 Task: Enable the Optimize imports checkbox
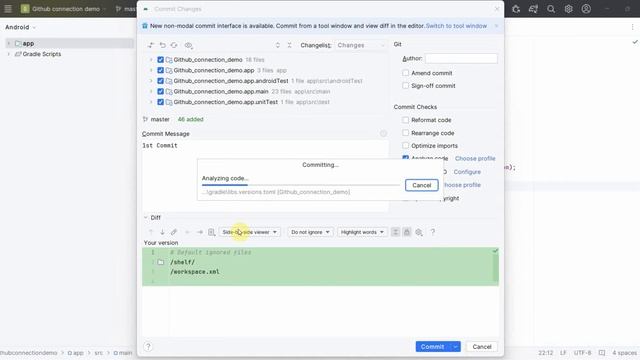click(x=405, y=145)
